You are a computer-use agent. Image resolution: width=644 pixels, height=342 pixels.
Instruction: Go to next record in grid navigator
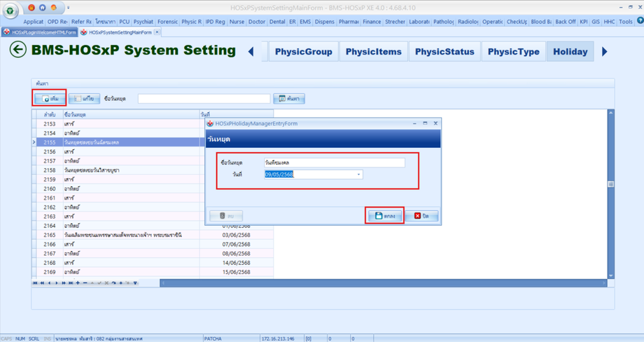click(56, 283)
